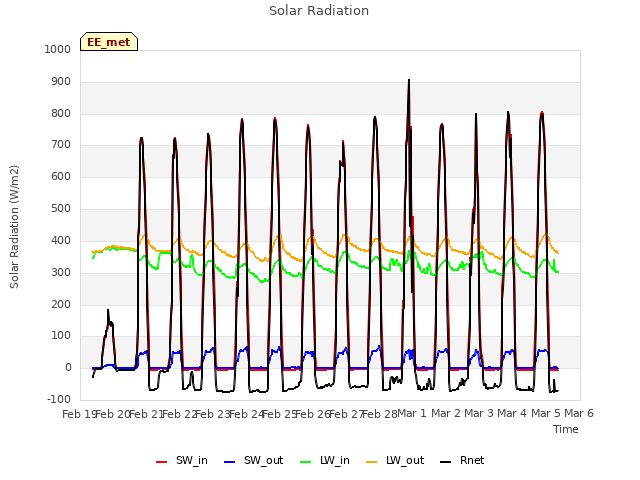The height and width of the screenshot is (480, 640).
Task: Click the Mar 6 x-axis date label
Action: click(x=579, y=413)
